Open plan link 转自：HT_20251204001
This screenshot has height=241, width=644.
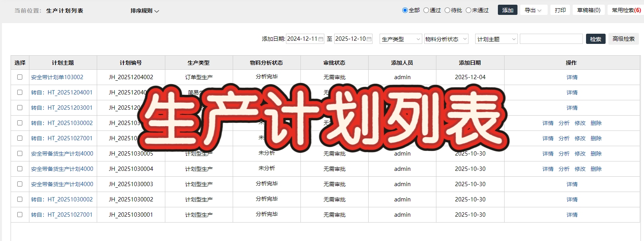click(x=62, y=92)
